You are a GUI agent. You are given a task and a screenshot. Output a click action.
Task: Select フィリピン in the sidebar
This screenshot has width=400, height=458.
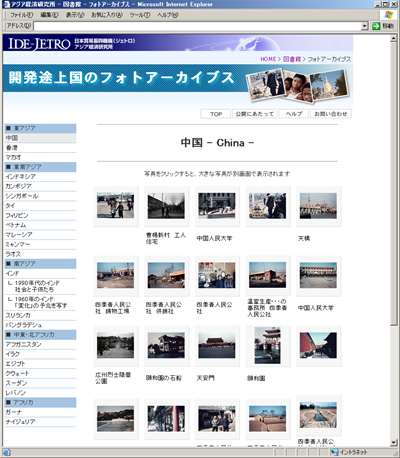pyautogui.click(x=40, y=215)
